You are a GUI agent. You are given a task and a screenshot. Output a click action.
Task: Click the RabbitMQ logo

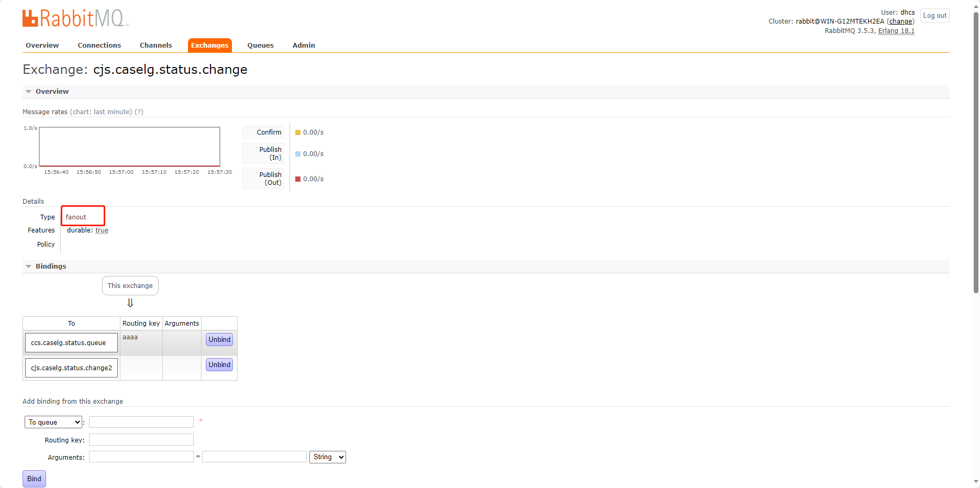75,18
